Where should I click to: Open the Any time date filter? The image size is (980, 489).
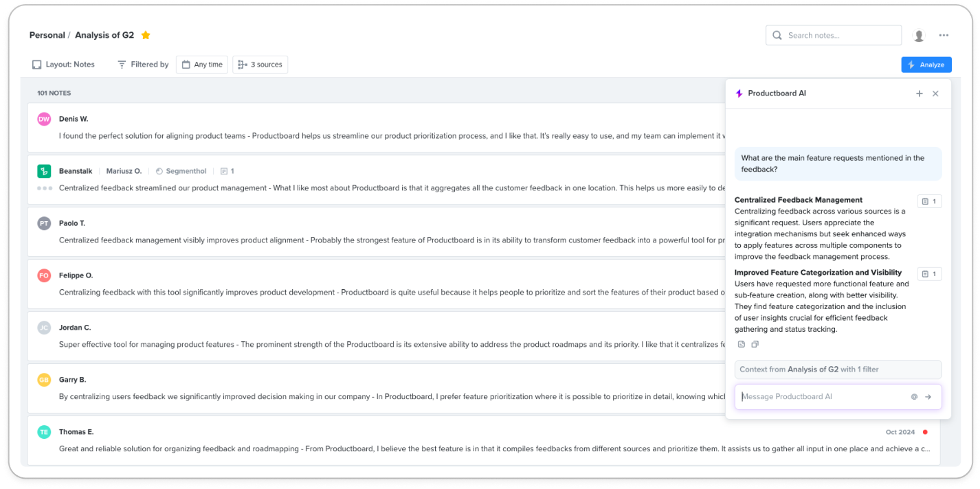point(202,65)
